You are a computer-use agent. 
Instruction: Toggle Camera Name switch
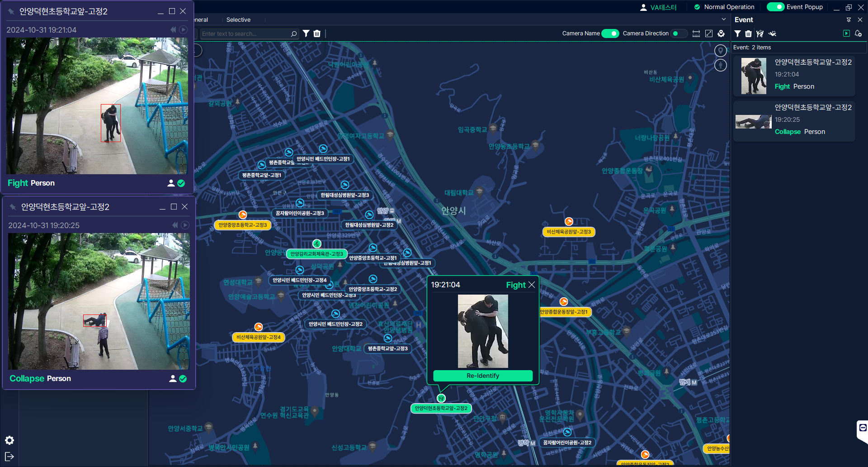(610, 33)
